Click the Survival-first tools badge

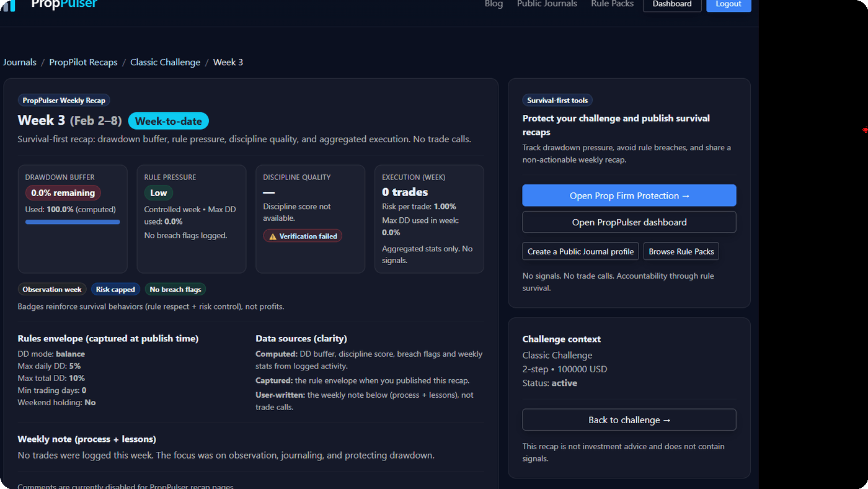[x=557, y=101]
